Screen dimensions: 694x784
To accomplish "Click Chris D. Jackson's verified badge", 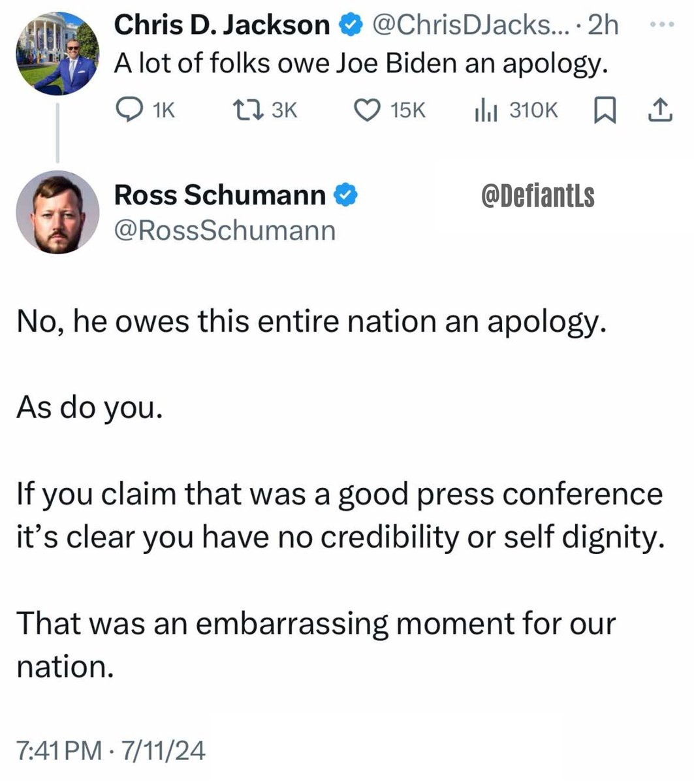I will (349, 25).
